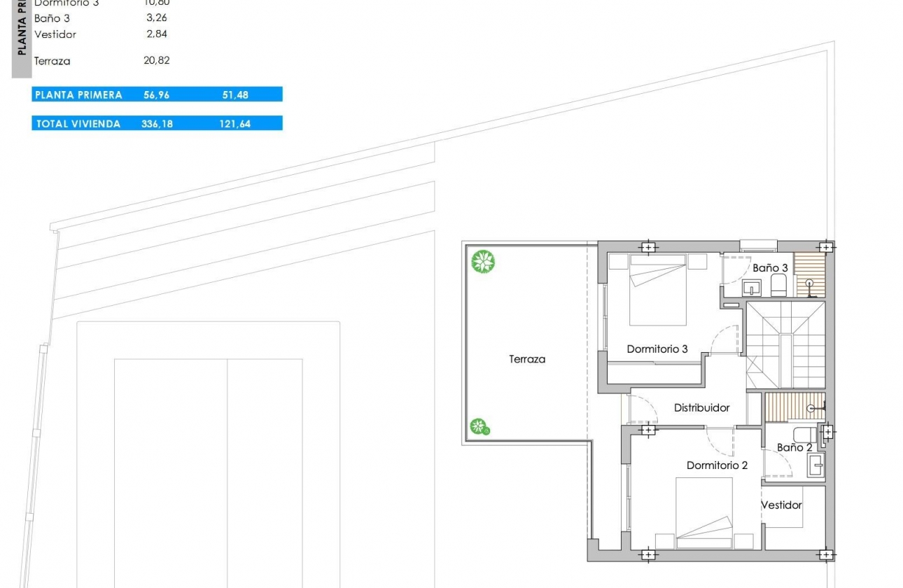
Task: Click the column marker left of the Dormitorio 2 door
Action: (648, 429)
